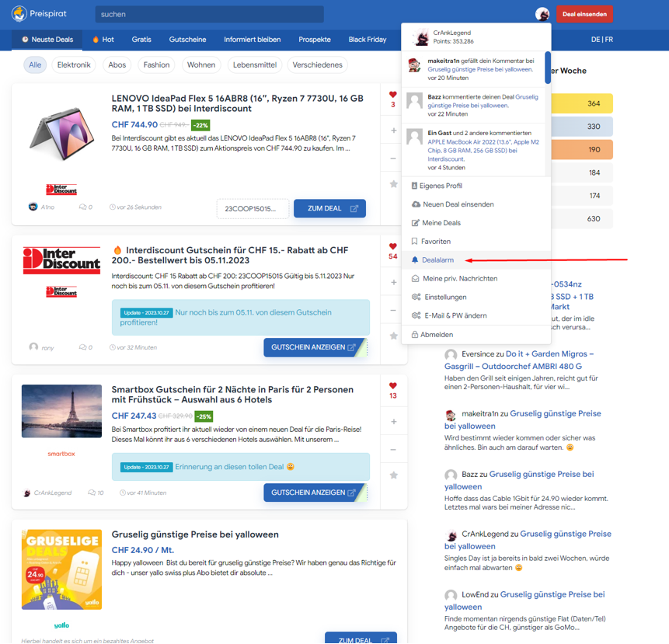Screen dimensions: 669x644
Task: Like the Lenovo IdeaPad deal heart icon
Action: tap(393, 95)
